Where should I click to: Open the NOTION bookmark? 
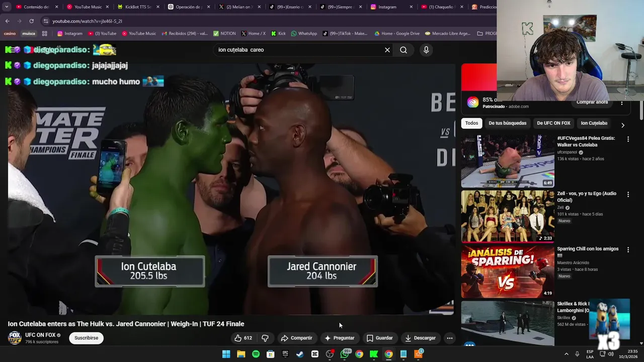click(x=224, y=34)
